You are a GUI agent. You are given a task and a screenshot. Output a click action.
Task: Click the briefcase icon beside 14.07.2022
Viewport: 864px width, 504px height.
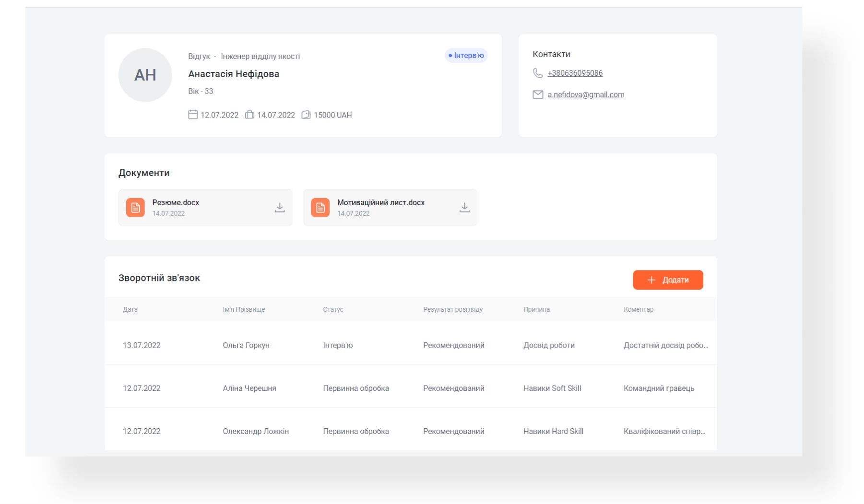click(249, 115)
